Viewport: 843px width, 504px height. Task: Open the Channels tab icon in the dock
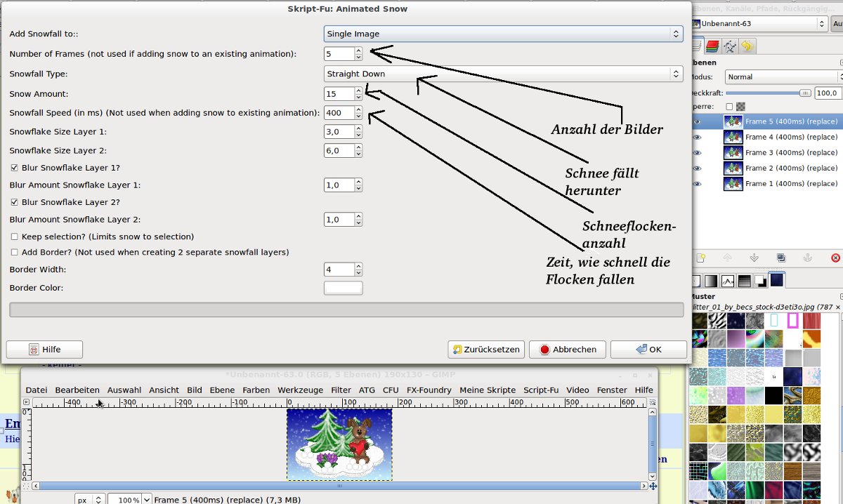712,46
